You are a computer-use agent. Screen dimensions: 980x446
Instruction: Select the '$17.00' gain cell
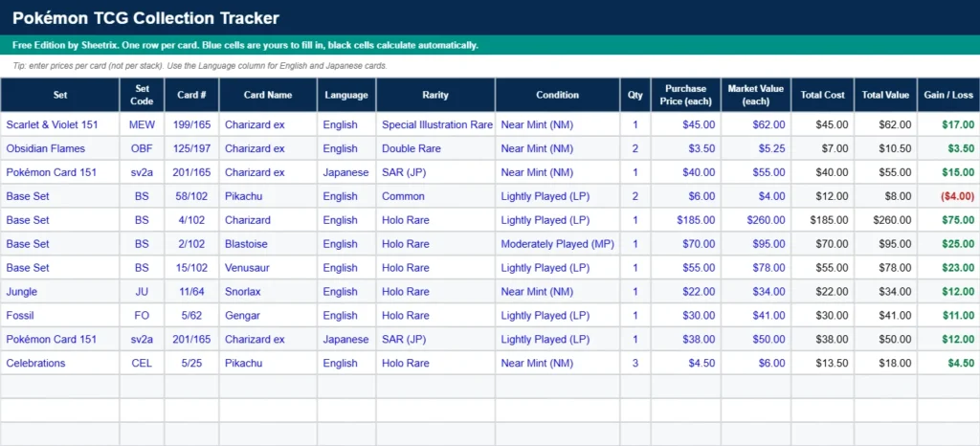[948, 125]
